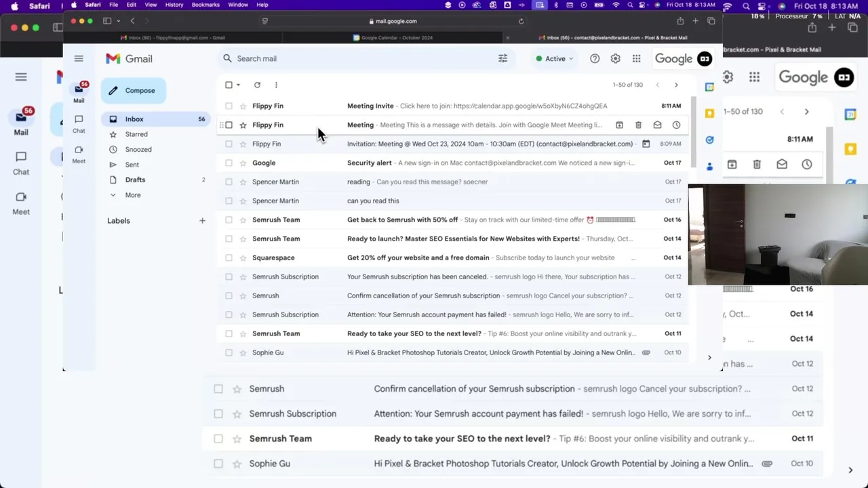Click calendar icon on Invitation: Meeting row

pos(646,144)
